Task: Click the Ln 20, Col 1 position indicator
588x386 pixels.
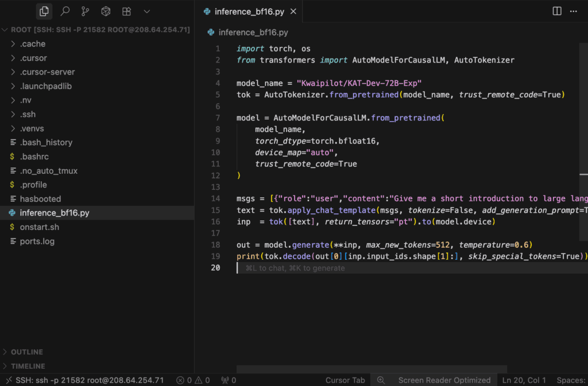Action: tap(524, 380)
